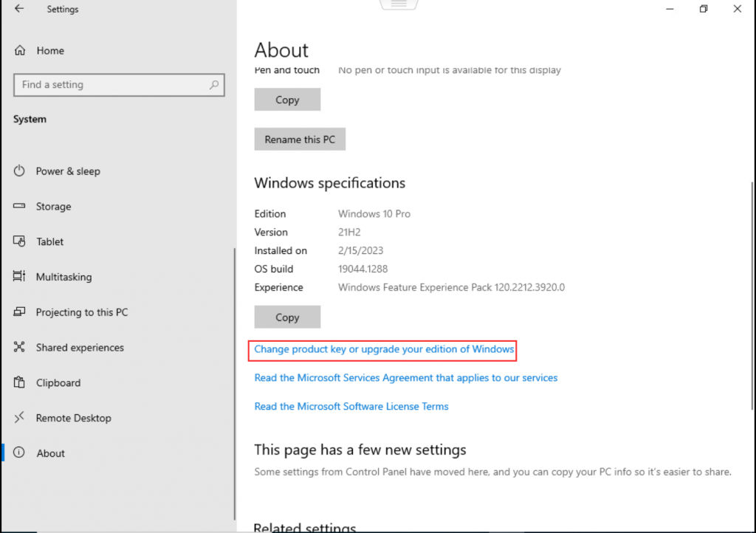This screenshot has height=533, width=756.
Task: Click the main page vertical scrollbar
Action: [x=752, y=296]
